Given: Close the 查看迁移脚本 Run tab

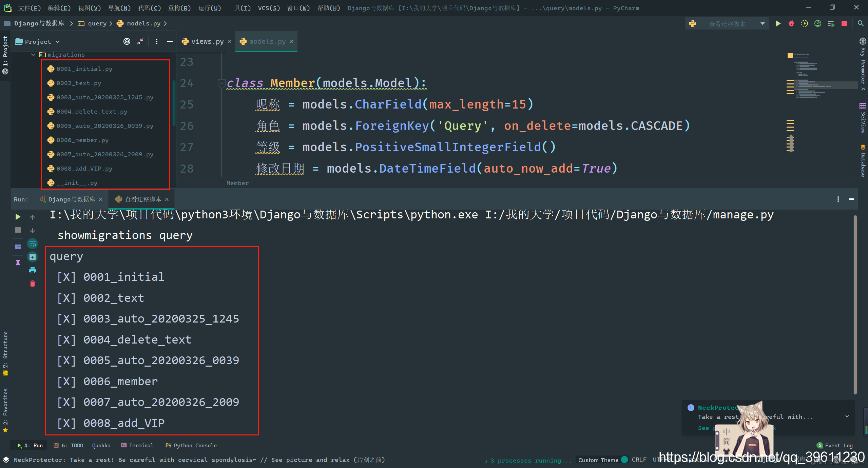Looking at the screenshot, I should tap(167, 199).
